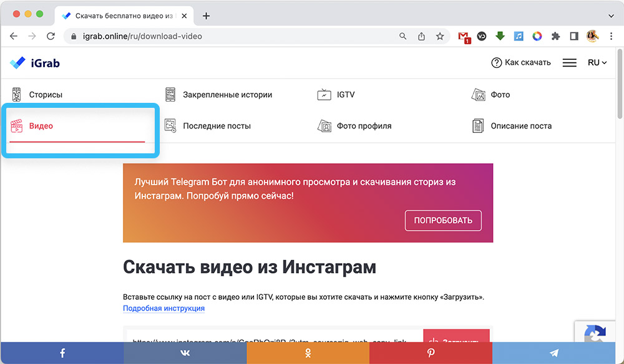624x364 pixels.
Task: Click the Как скачать help link
Action: point(521,63)
